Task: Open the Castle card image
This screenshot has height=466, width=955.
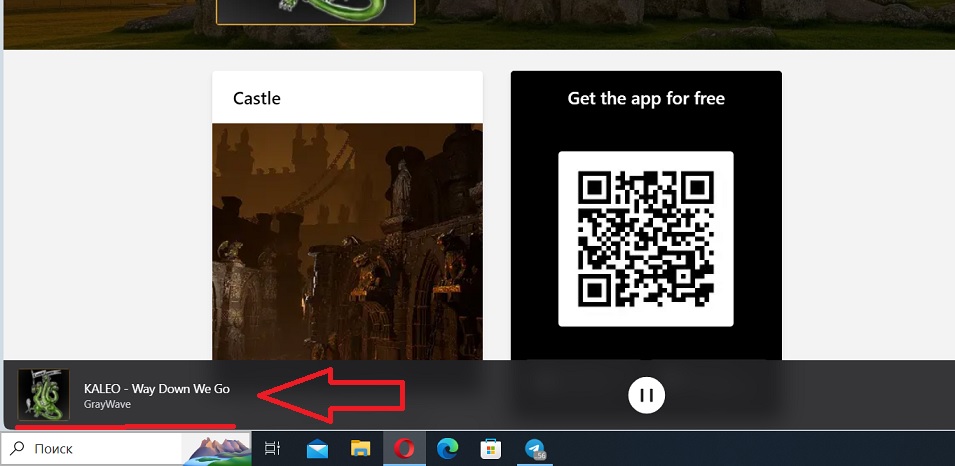Action: pyautogui.click(x=347, y=242)
